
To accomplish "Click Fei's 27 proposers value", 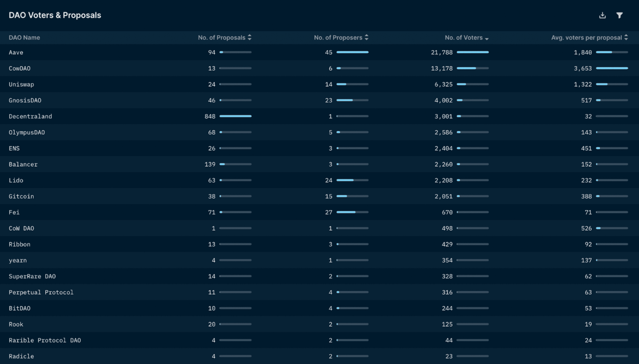I will [329, 212].
